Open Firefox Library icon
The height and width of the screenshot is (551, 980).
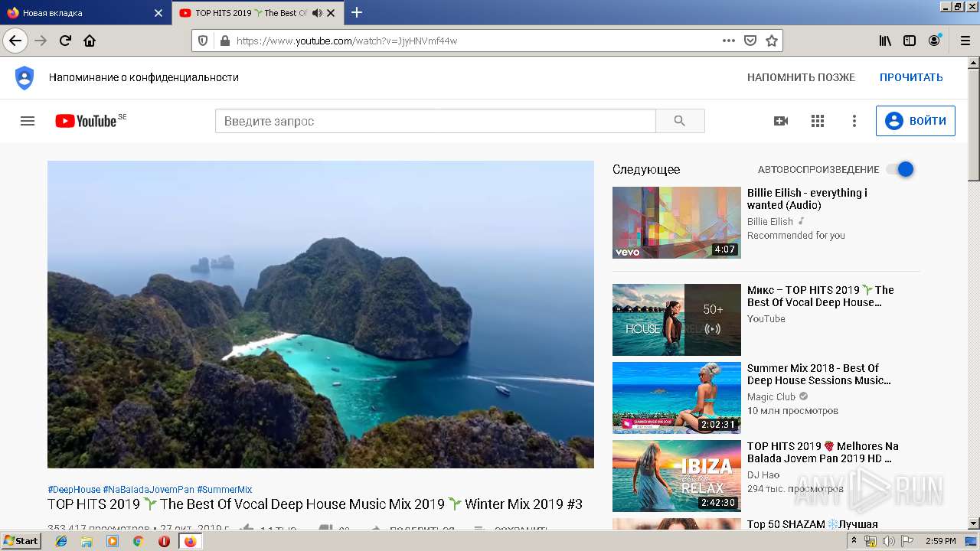[x=885, y=41]
